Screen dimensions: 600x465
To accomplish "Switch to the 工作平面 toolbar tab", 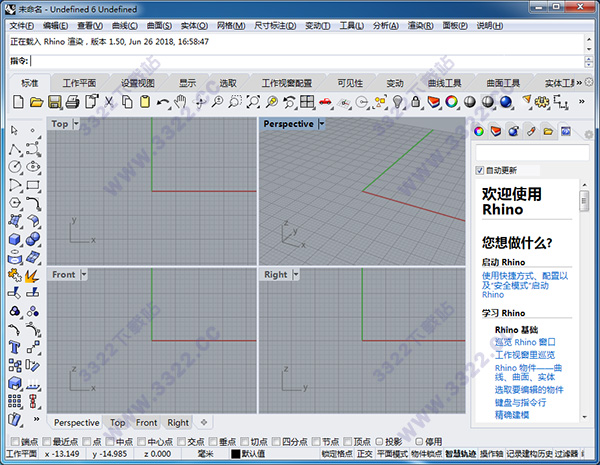I will pos(80,82).
